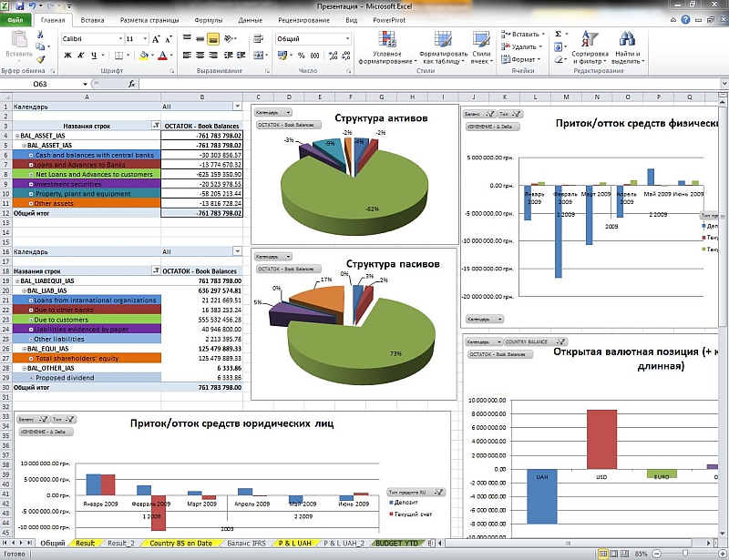Open the Формулы ribbon tab

(208, 18)
